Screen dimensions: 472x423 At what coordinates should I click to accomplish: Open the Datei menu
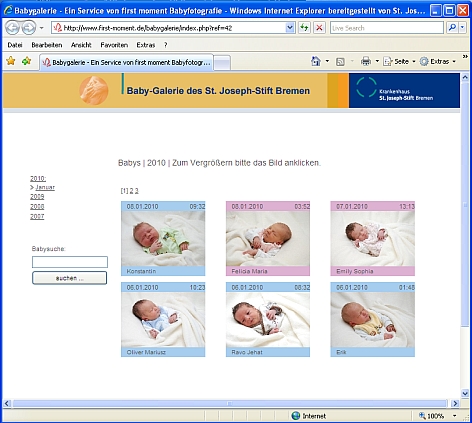point(15,45)
